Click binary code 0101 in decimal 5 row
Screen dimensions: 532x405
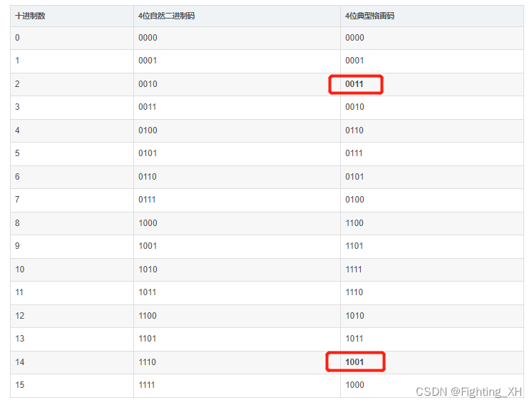[148, 153]
